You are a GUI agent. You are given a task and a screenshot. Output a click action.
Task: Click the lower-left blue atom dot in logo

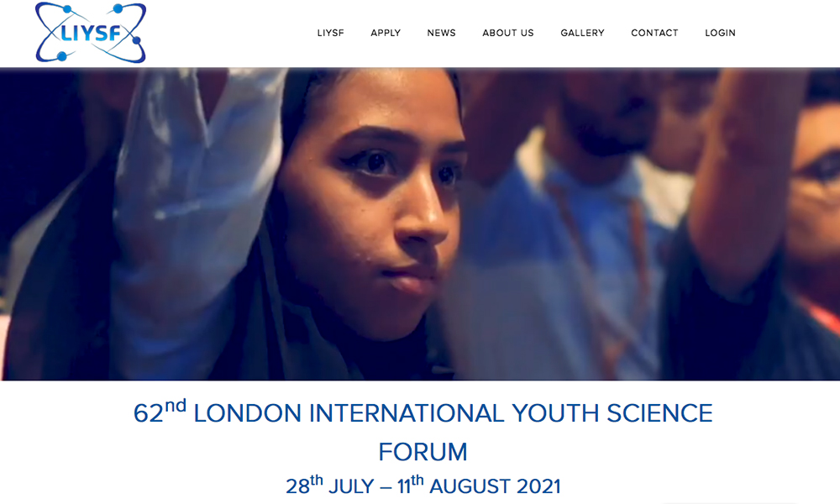(x=61, y=56)
